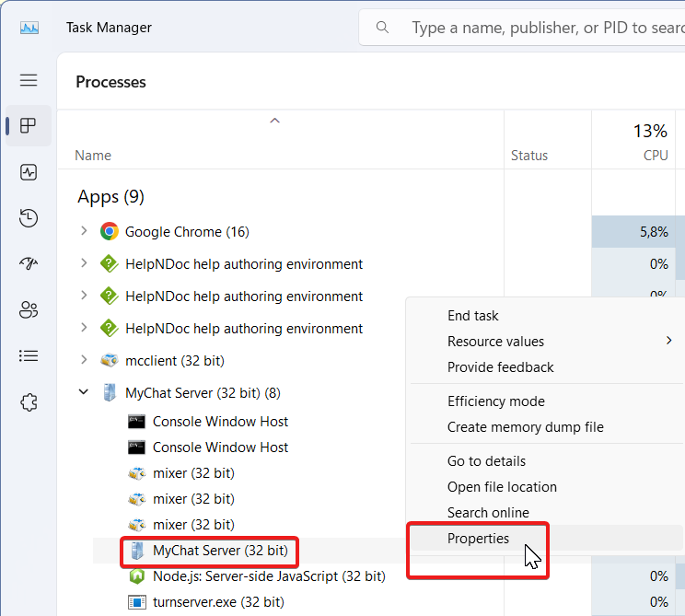Choose Search online menu entry
This screenshot has width=685, height=616.
tap(488, 513)
